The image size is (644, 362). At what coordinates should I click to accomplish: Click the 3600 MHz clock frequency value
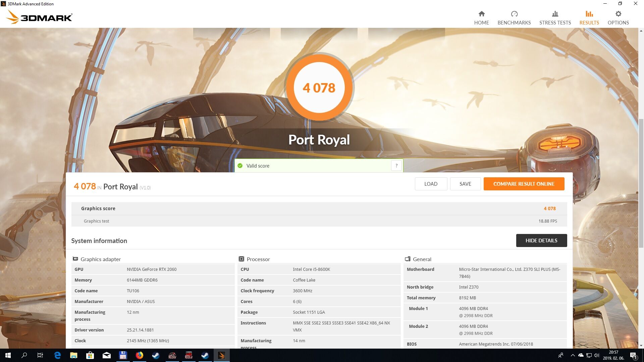[303, 291]
